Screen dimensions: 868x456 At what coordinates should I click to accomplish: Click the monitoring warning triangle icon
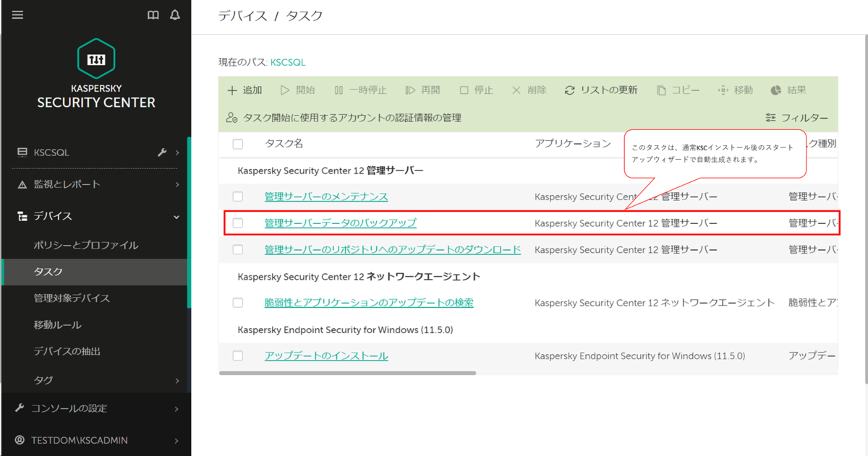22,184
